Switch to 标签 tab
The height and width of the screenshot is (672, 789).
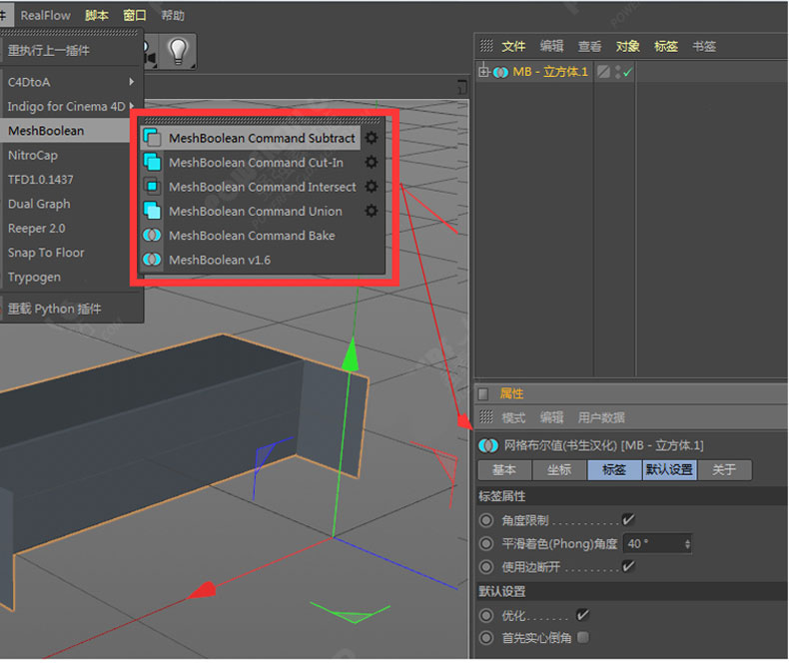[x=614, y=469]
